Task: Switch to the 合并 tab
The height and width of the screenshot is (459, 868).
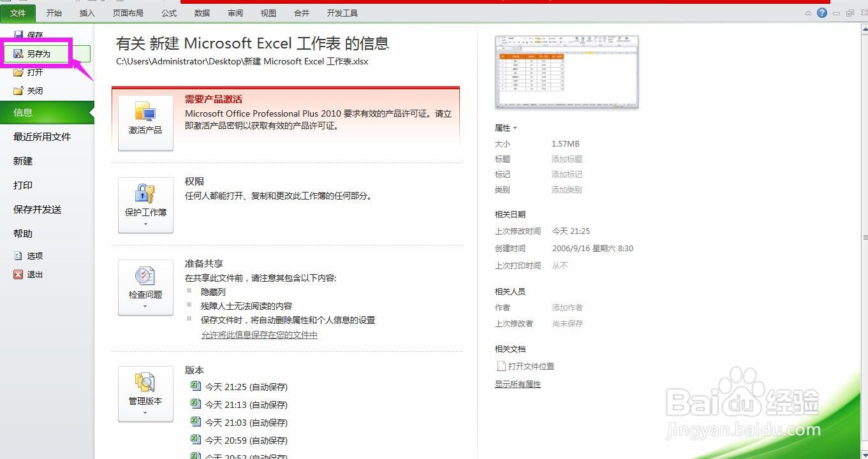Action: (x=302, y=13)
